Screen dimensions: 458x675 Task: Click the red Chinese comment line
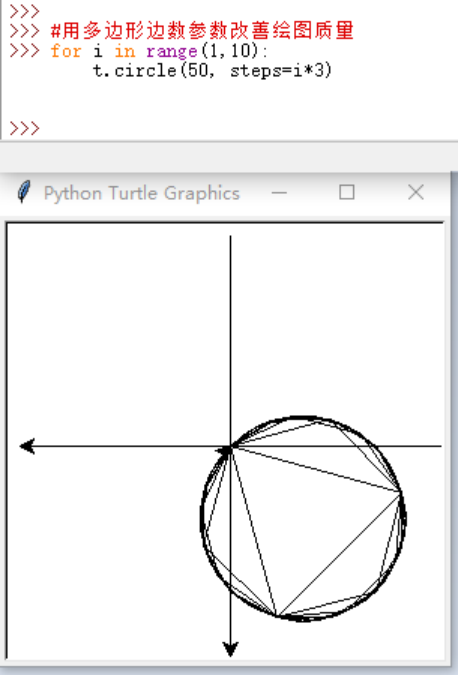coord(202,30)
